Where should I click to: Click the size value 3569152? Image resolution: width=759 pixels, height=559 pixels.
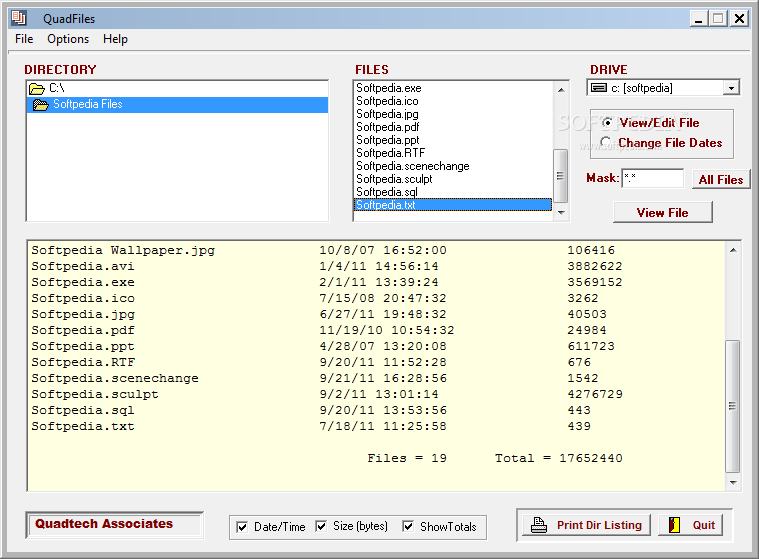[x=594, y=283]
